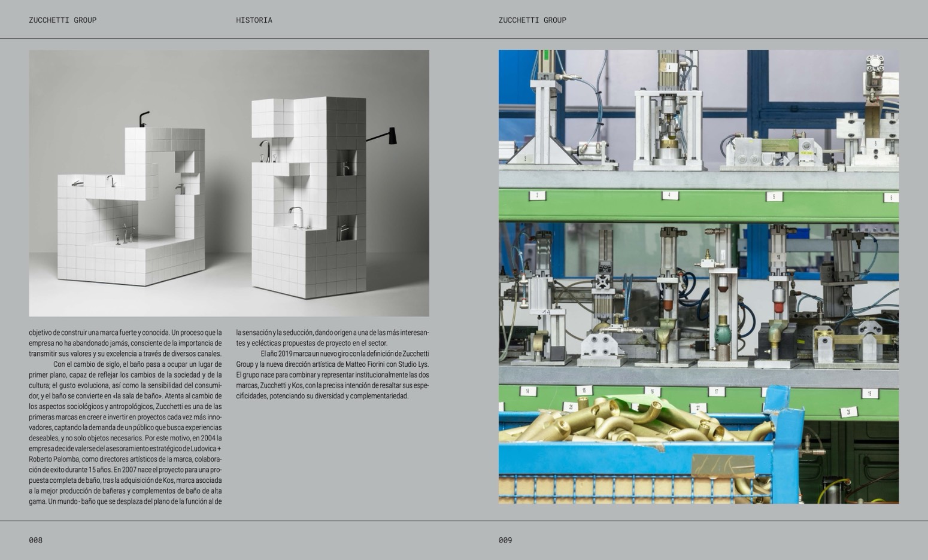Click page number 008
928x560 pixels.
pos(36,540)
